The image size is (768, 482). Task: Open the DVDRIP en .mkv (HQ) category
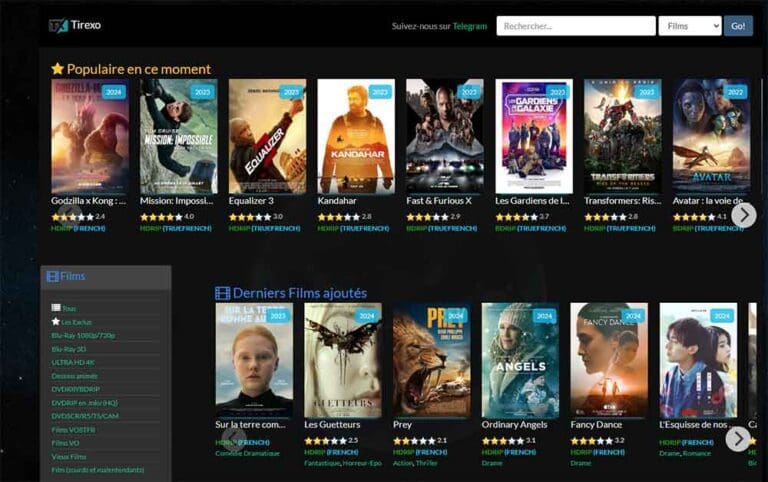[85, 403]
